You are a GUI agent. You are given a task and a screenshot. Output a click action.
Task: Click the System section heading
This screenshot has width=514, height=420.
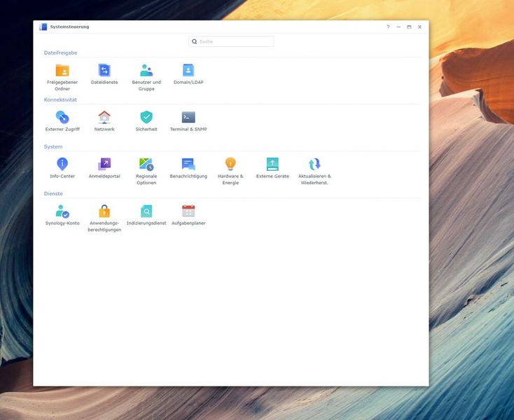53,147
